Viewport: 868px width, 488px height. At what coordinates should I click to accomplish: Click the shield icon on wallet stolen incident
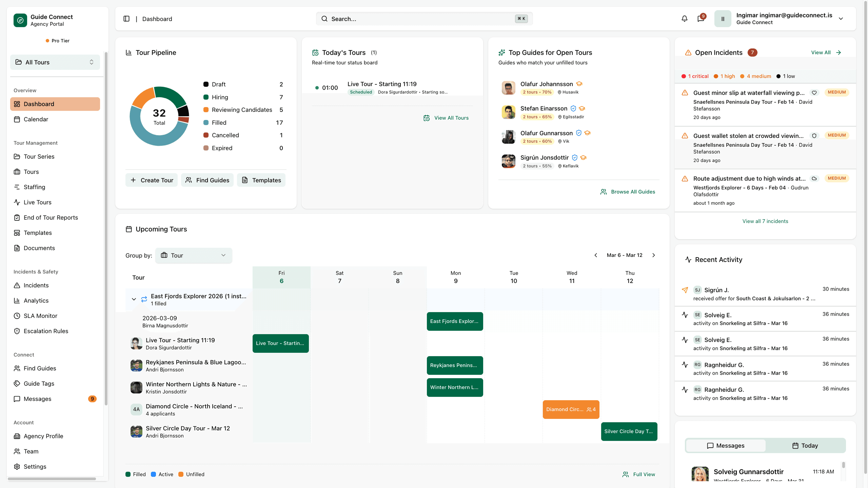pos(814,136)
